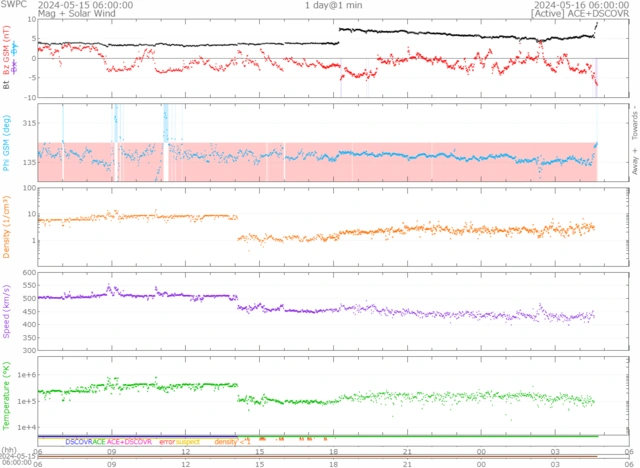Viewport: 640px width, 468px height.
Task: Click the '1e+5' tick on Temperature axis
Action: point(27,401)
